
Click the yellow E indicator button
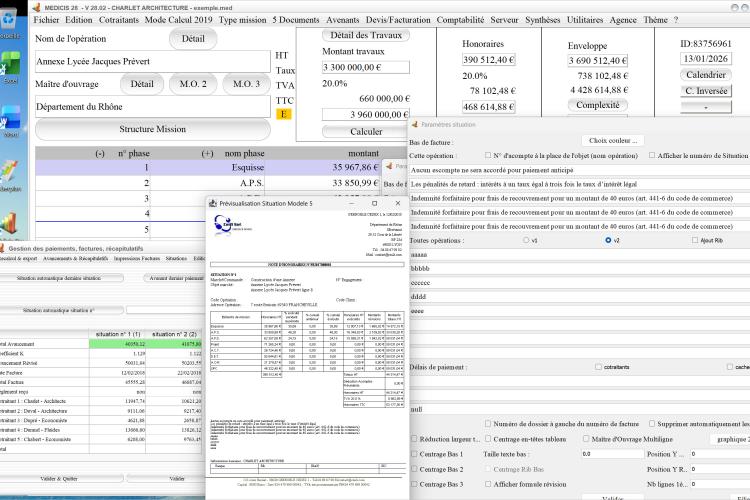[284, 114]
